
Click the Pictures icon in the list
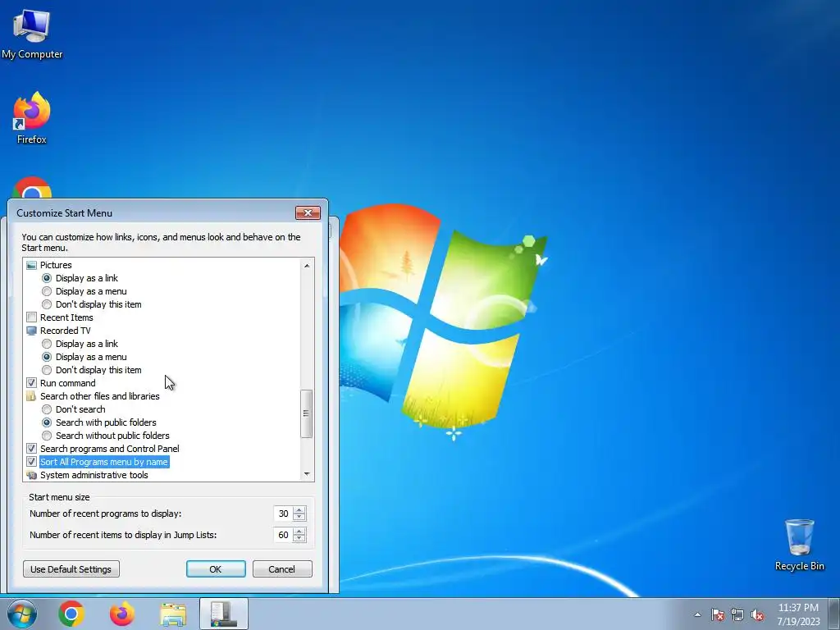pyautogui.click(x=32, y=265)
